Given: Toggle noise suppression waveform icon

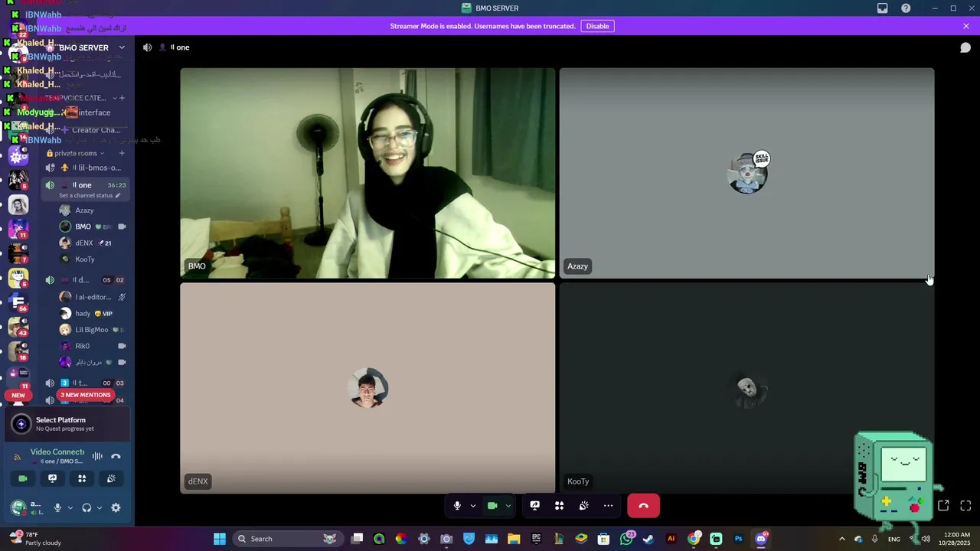Looking at the screenshot, I should 97,457.
